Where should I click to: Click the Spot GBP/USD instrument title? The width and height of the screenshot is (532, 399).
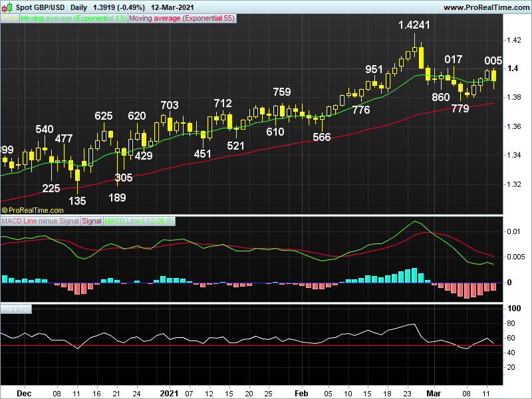(41, 7)
